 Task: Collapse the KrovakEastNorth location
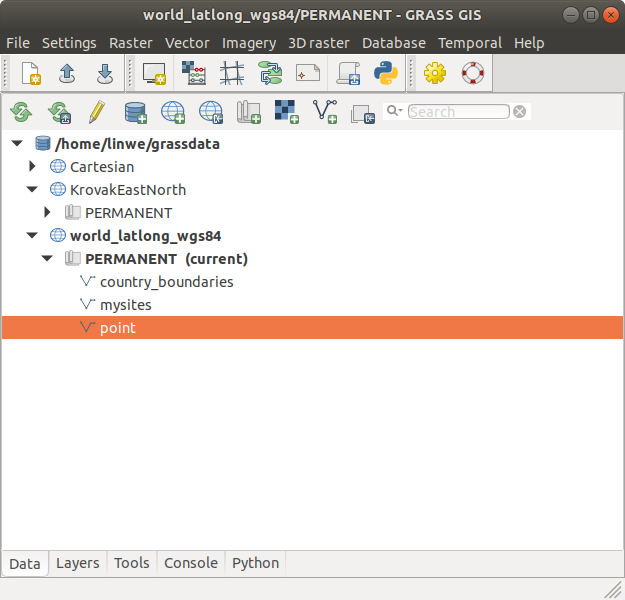point(33,190)
